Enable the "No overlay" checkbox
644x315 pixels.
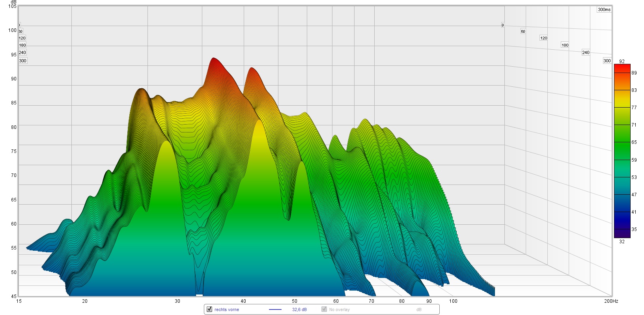[324, 309]
